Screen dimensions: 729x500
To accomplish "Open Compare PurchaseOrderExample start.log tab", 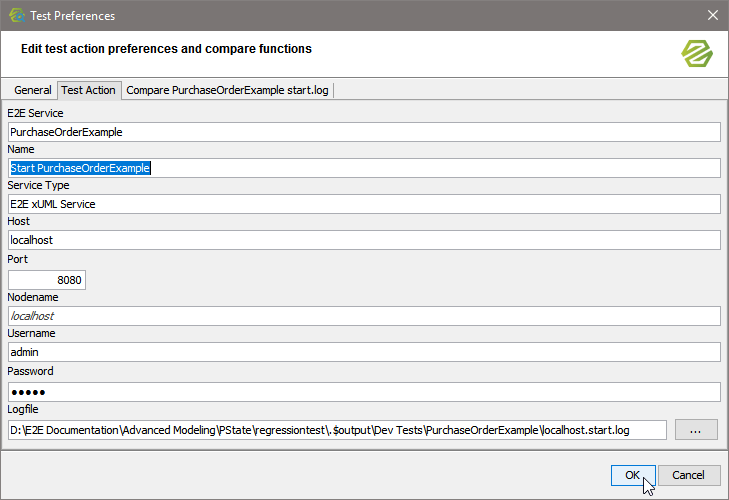I will click(228, 90).
